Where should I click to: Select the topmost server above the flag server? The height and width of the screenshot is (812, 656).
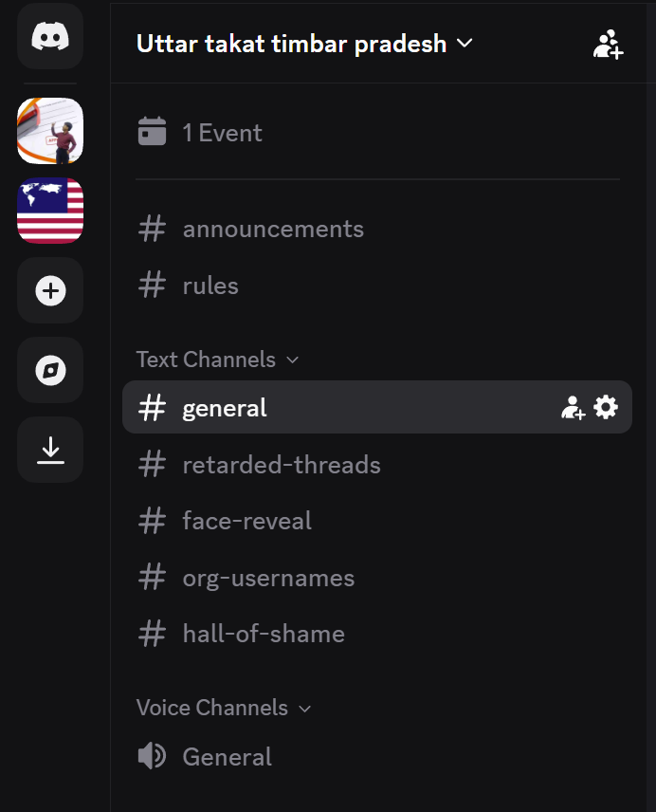tap(49, 130)
